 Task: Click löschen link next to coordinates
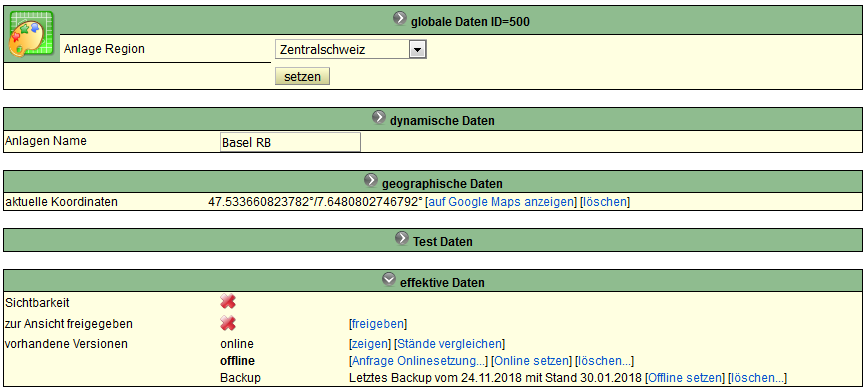(x=605, y=202)
